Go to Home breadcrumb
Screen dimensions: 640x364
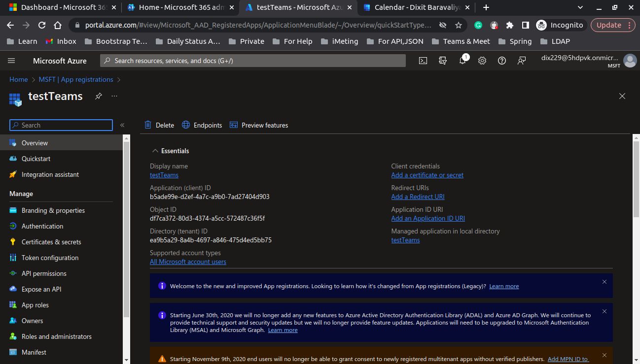click(19, 79)
